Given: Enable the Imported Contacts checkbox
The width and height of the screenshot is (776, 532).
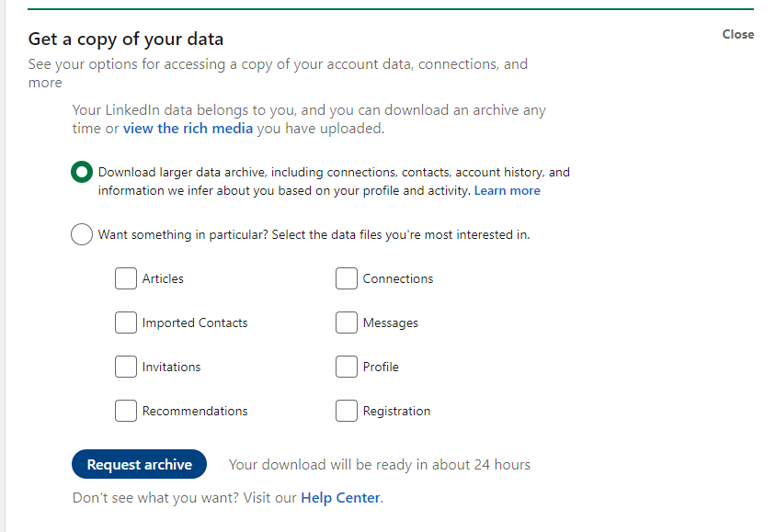Looking at the screenshot, I should 126,323.
